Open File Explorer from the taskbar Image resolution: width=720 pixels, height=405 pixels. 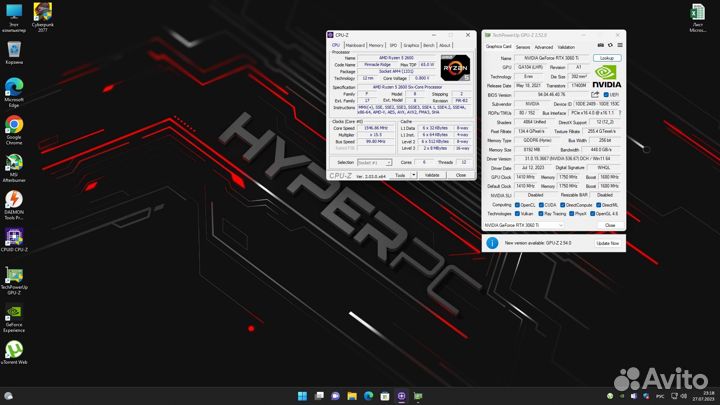pos(352,396)
